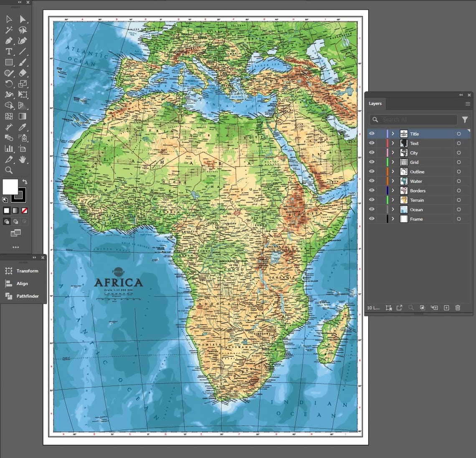
Task: Reset to default fill and stroke
Action: tap(5, 200)
